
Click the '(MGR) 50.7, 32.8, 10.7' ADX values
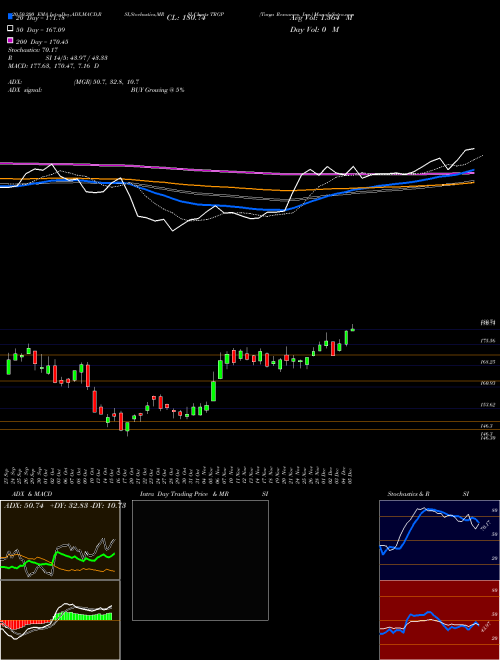click(x=106, y=82)
